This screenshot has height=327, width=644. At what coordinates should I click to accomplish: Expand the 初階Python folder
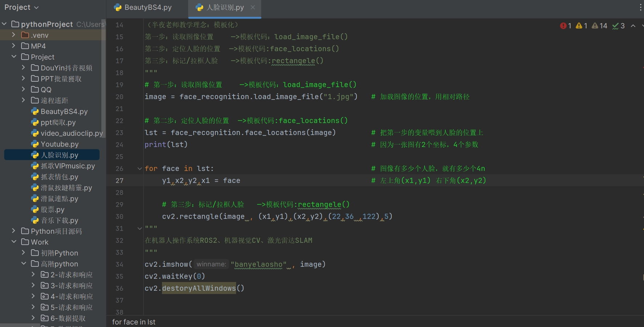24,253
